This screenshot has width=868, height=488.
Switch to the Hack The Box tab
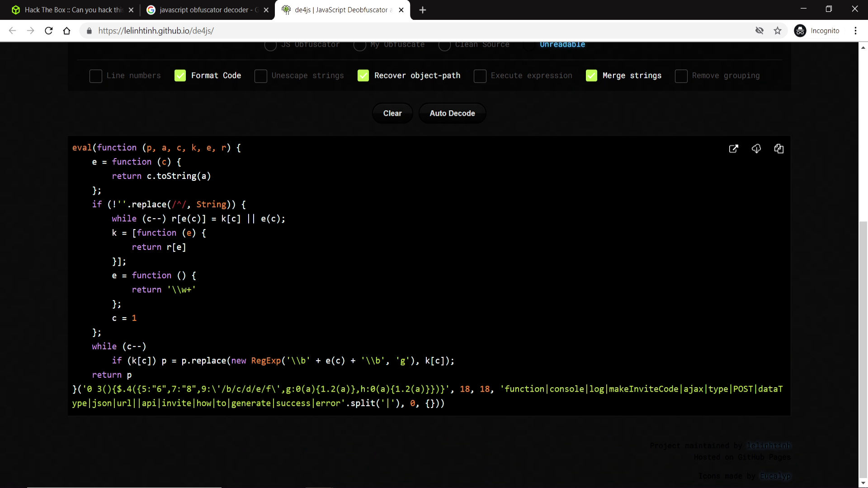[x=72, y=10]
